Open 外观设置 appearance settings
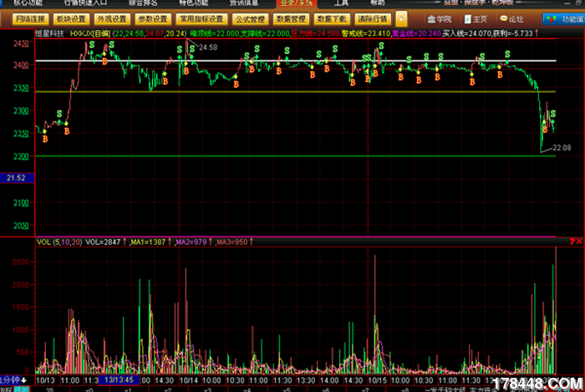This screenshot has width=585, height=392. point(111,18)
